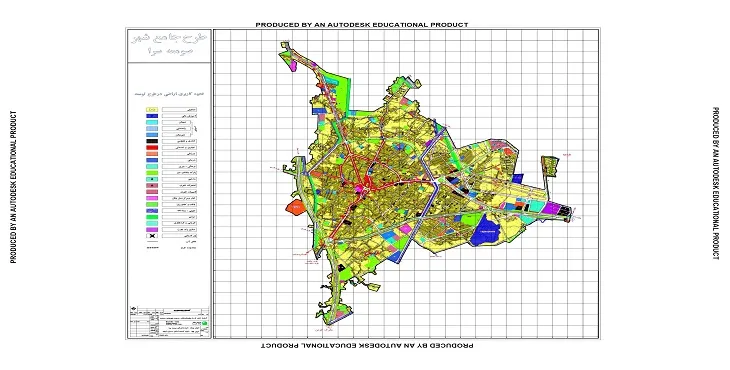This screenshot has height=370, width=730.
Task: Select the magenta parcel near the eastern tip
Action: pyautogui.click(x=553, y=208)
